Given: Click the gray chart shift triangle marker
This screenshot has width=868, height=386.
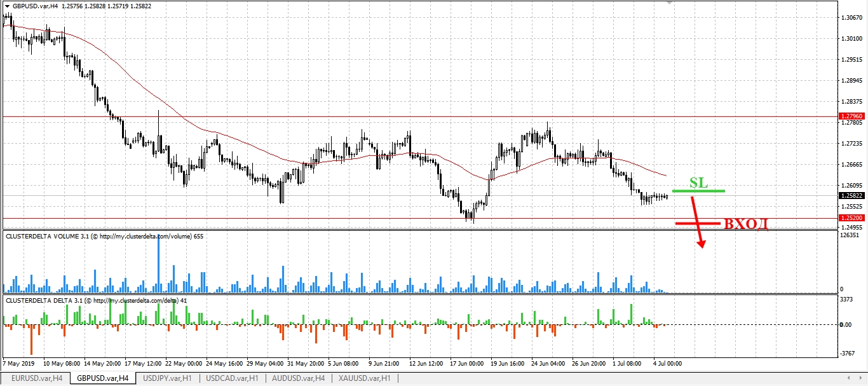Looking at the screenshot, I should [x=669, y=3].
